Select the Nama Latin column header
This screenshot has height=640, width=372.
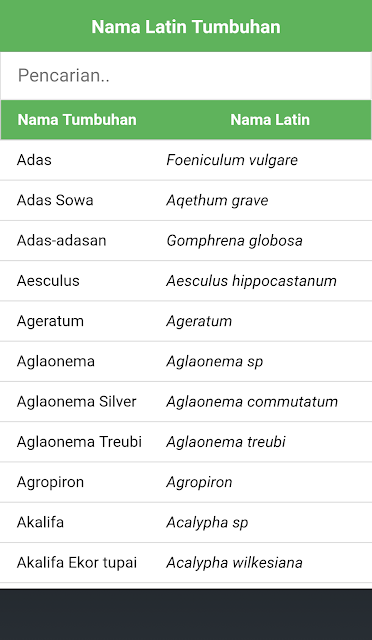pos(270,120)
